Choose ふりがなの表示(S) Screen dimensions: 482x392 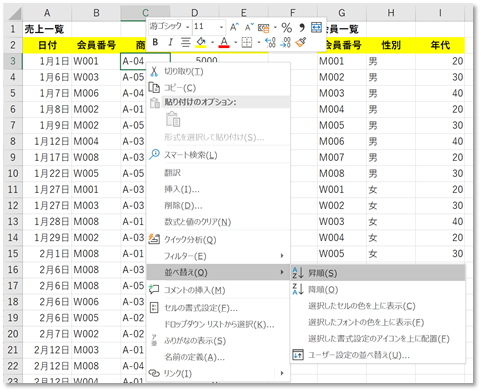pyautogui.click(x=218, y=341)
